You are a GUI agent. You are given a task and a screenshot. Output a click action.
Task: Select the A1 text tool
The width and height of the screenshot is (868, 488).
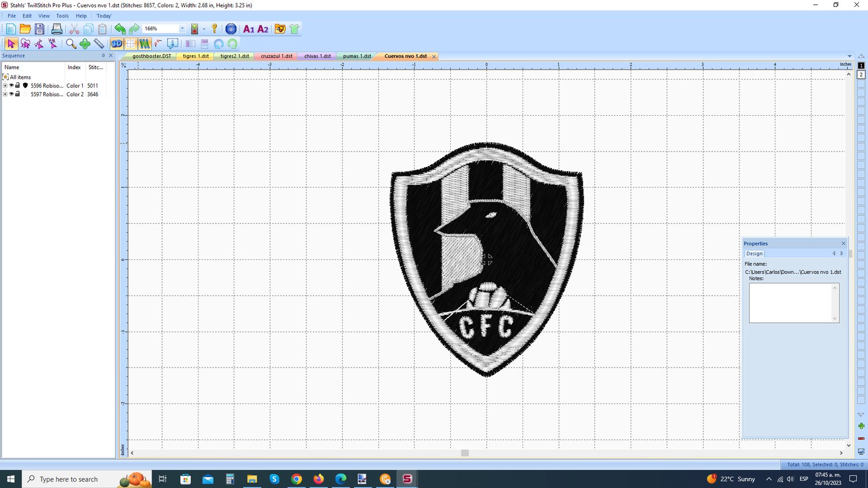249,29
